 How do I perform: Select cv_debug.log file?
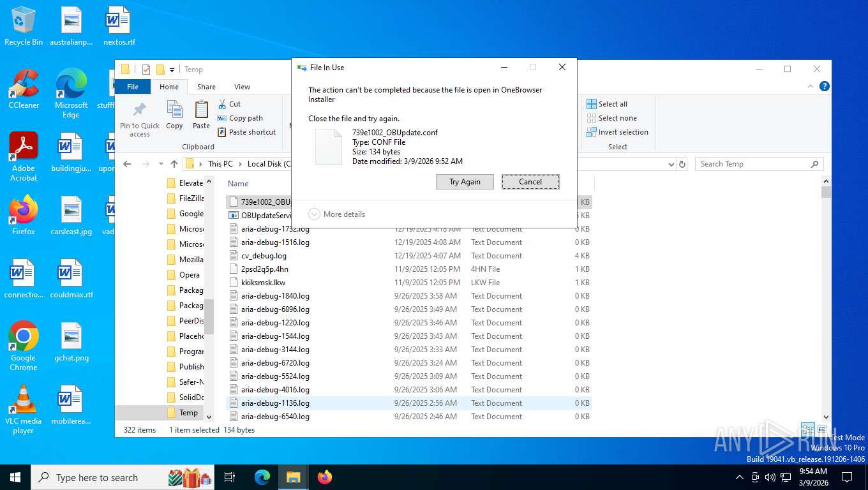(408, 256)
